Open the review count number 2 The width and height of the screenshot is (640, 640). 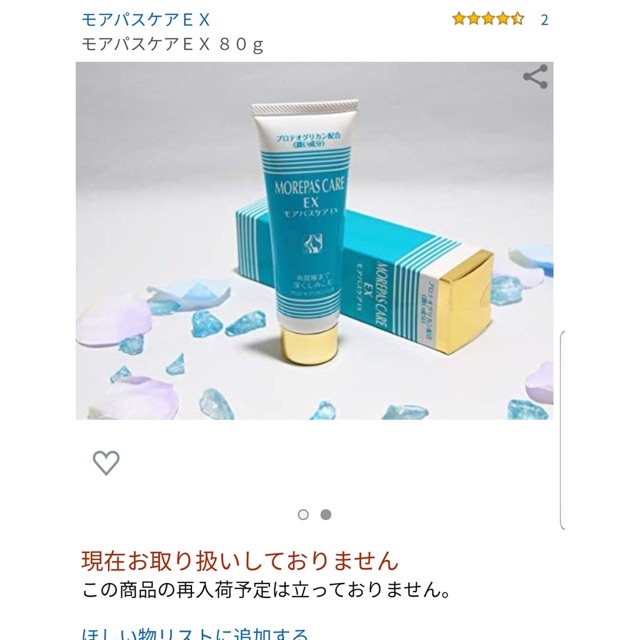[544, 20]
